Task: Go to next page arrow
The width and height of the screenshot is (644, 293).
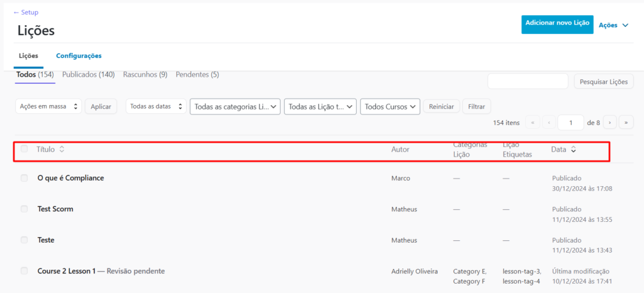Action: 611,123
